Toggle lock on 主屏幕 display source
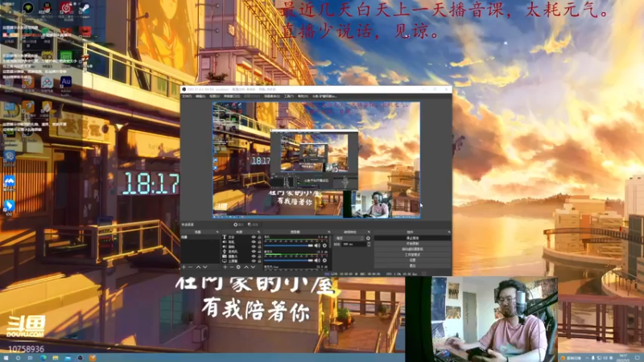644x362 pixels. (x=259, y=261)
